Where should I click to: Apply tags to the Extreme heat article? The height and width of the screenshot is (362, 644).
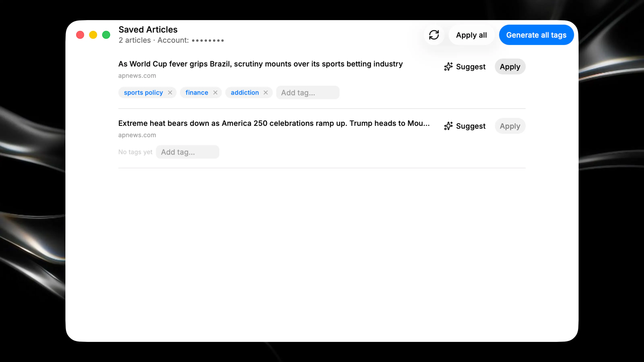(x=510, y=126)
